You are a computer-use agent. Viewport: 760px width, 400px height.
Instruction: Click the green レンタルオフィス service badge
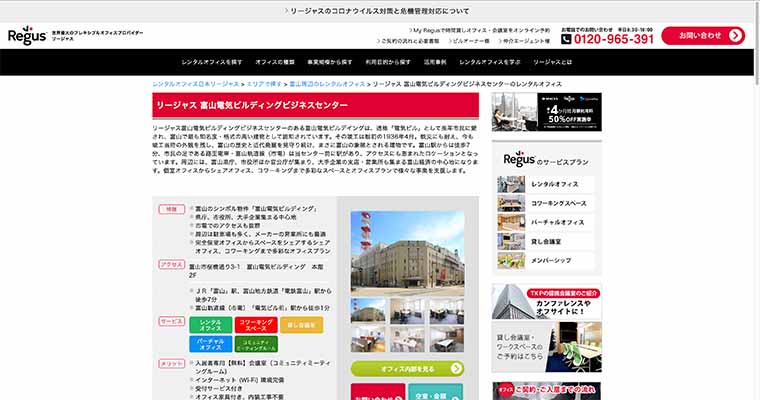210,324
